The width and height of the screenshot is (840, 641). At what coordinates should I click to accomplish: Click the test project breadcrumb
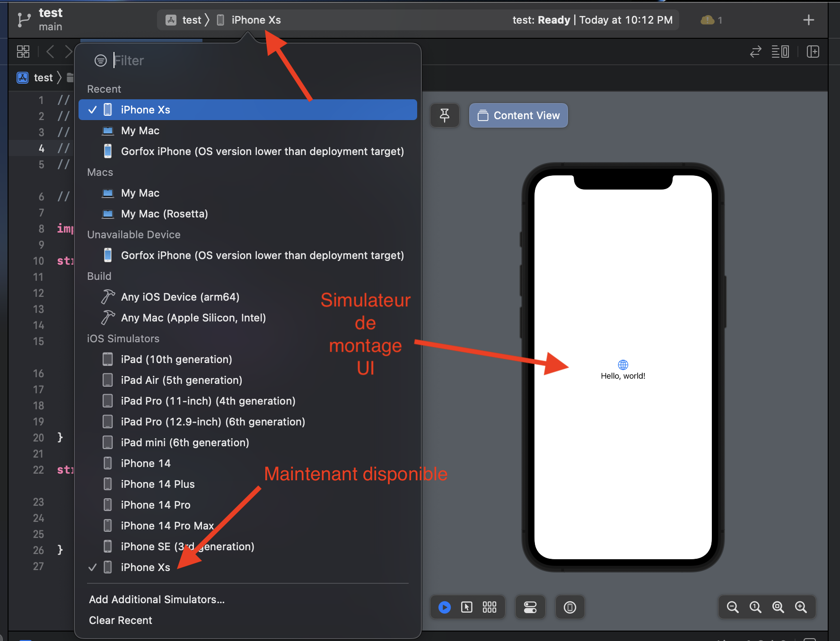click(43, 78)
